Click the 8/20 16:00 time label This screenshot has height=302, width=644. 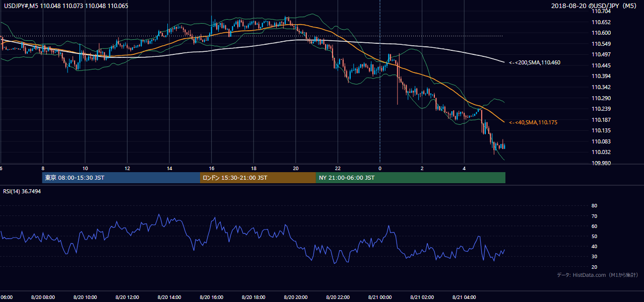[x=212, y=297]
